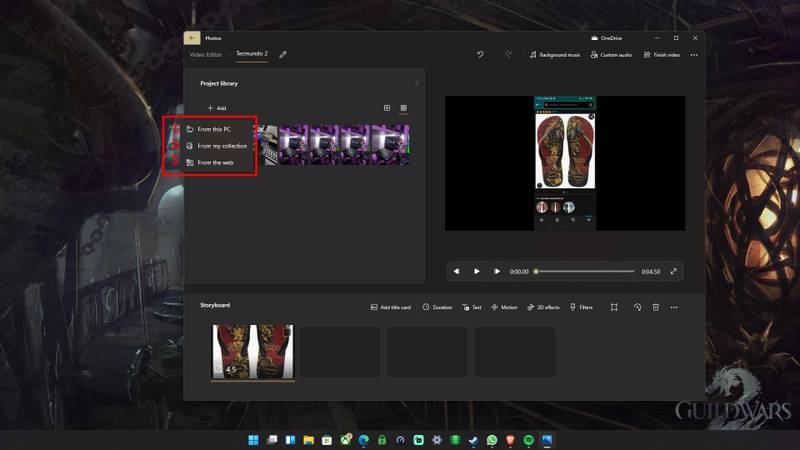Click the Add button in Project library
The height and width of the screenshot is (450, 800).
[217, 108]
